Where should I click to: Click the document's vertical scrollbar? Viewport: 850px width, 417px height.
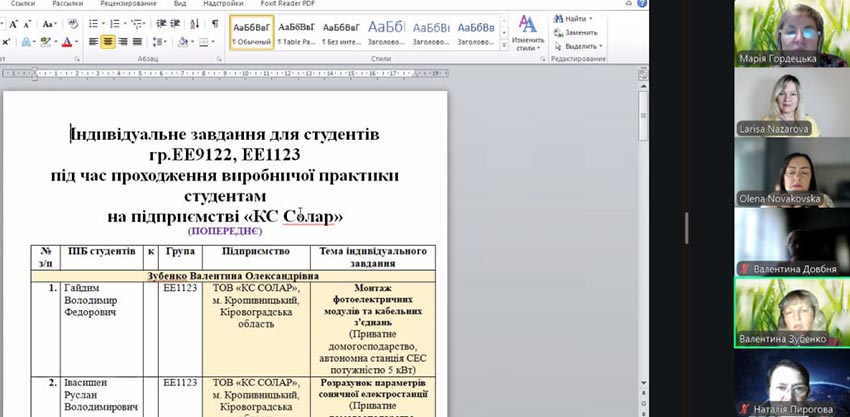coord(642,200)
